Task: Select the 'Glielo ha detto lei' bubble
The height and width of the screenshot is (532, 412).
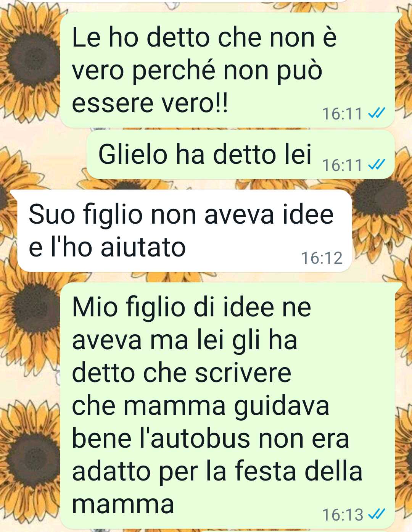Action: point(240,155)
